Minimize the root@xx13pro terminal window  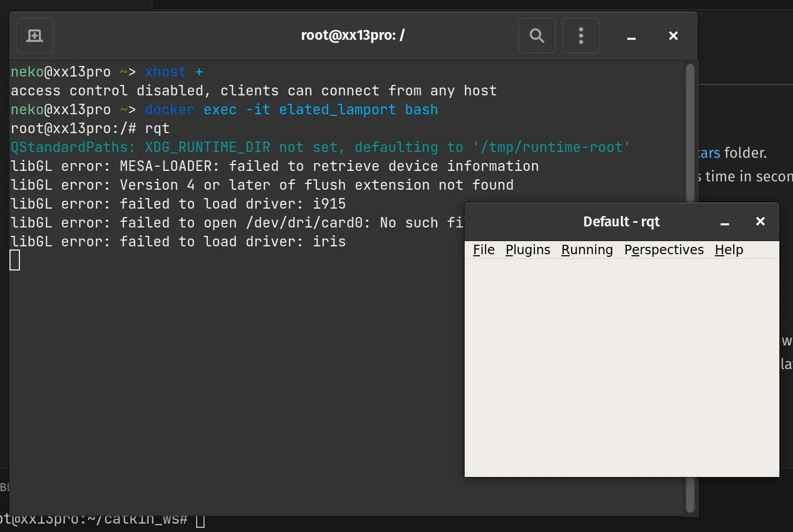tap(631, 36)
